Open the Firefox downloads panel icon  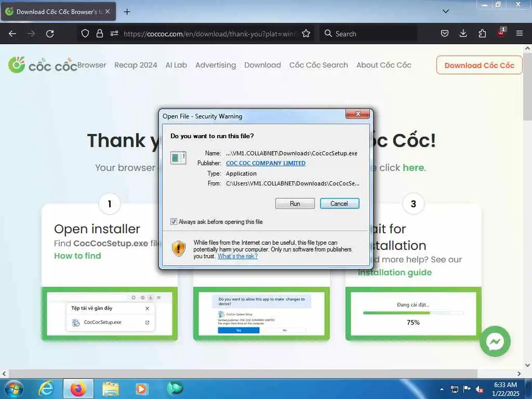point(463,33)
